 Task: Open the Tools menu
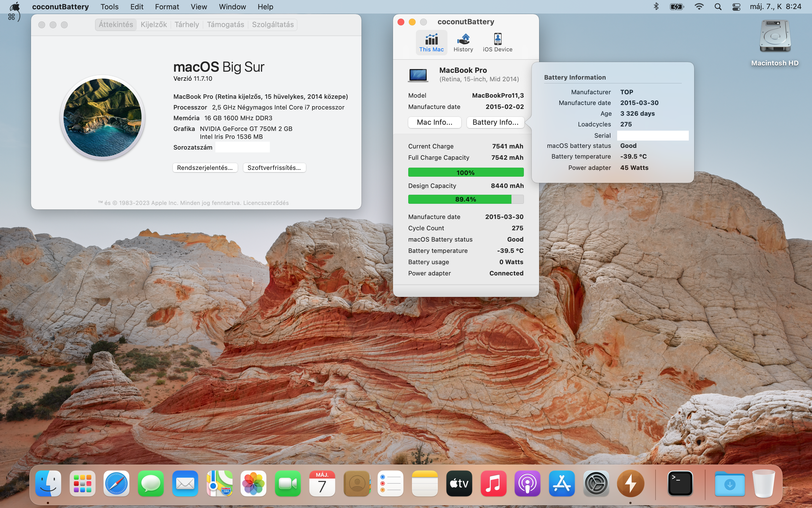[x=109, y=7]
